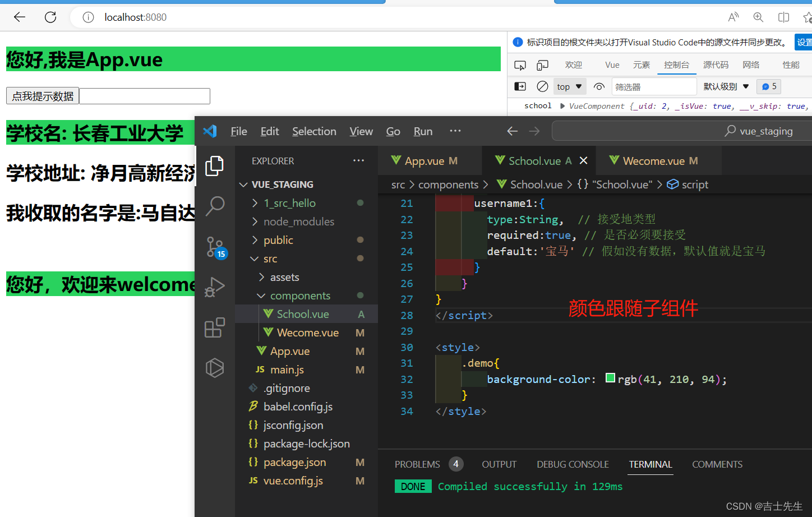This screenshot has width=812, height=517.
Task: Click the 点我提示数据 button
Action: 43,96
